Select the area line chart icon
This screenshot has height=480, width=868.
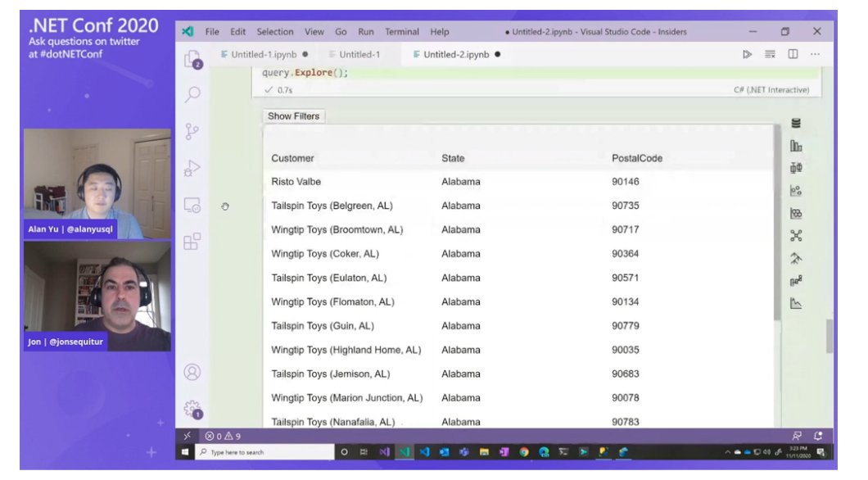coord(795,303)
